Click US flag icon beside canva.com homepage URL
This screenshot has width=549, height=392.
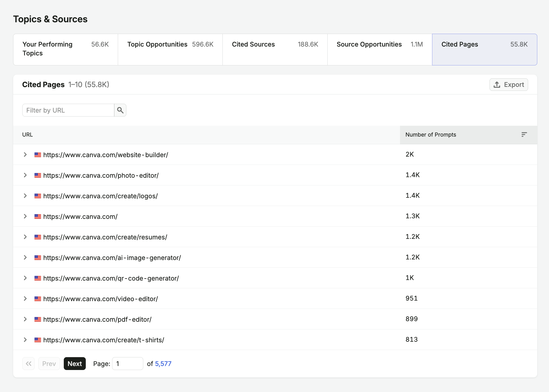pos(38,217)
